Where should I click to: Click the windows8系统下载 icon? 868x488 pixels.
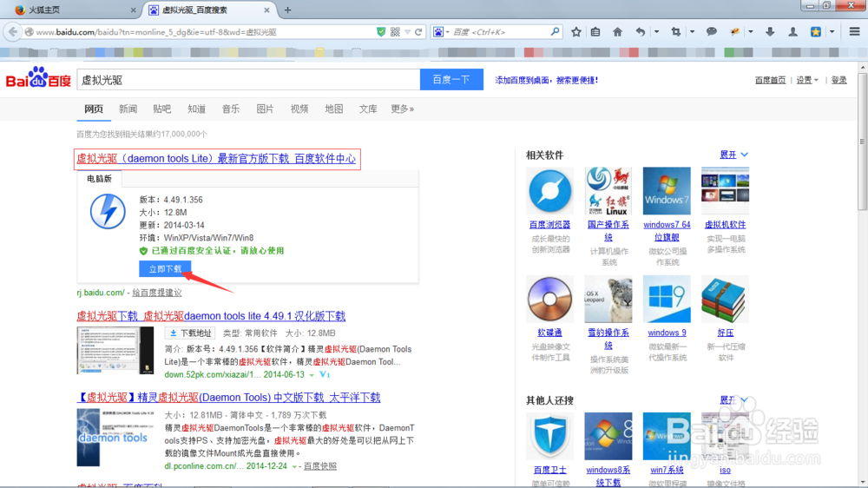tap(608, 436)
